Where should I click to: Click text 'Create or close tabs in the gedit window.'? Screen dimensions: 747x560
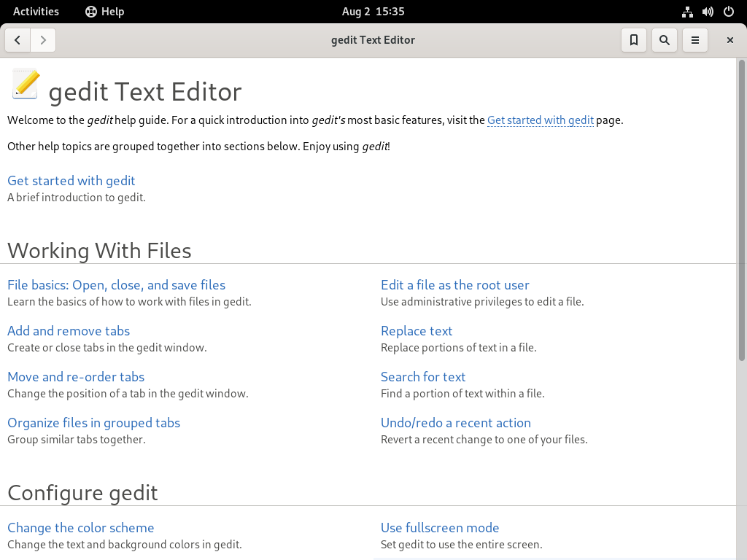click(x=107, y=348)
